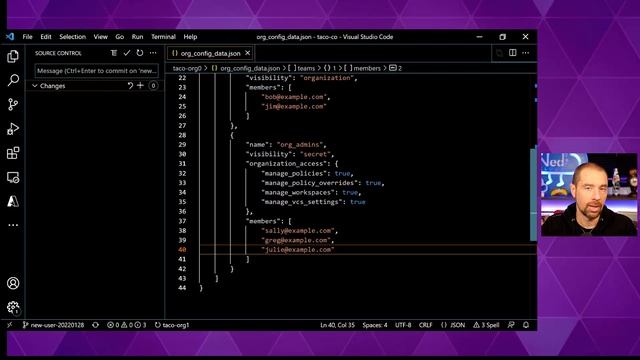This screenshot has height=360, width=640.
Task: Click "sally@example.com" on line 38
Action: click(x=298, y=231)
